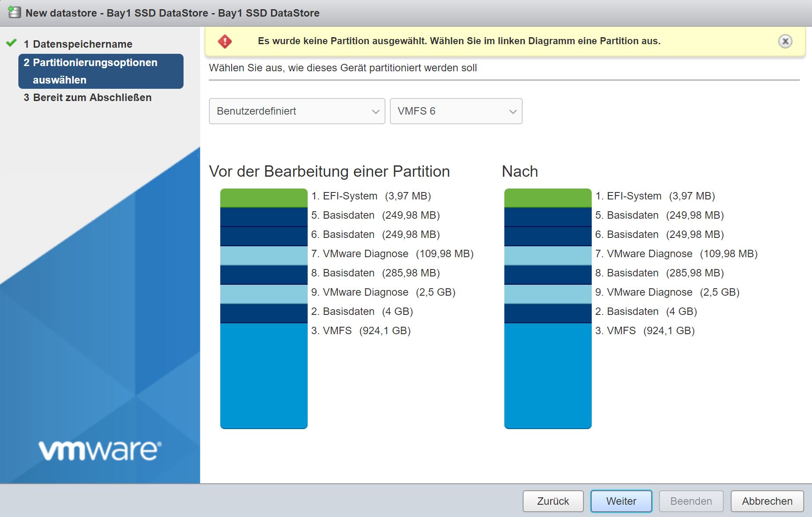The image size is (812, 517).
Task: Dismiss the yellow partition warning banner
Action: 785,41
